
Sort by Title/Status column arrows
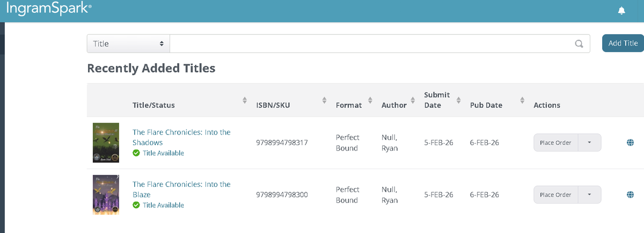tap(244, 100)
